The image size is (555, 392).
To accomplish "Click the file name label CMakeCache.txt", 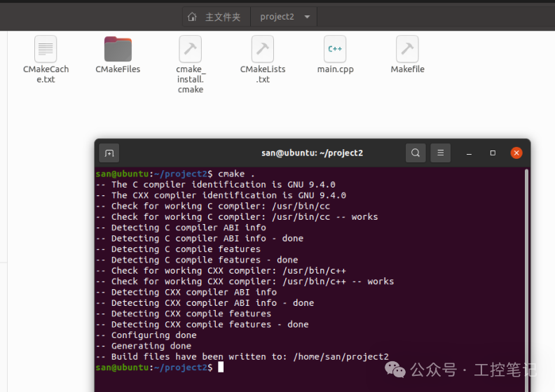I will [46, 74].
